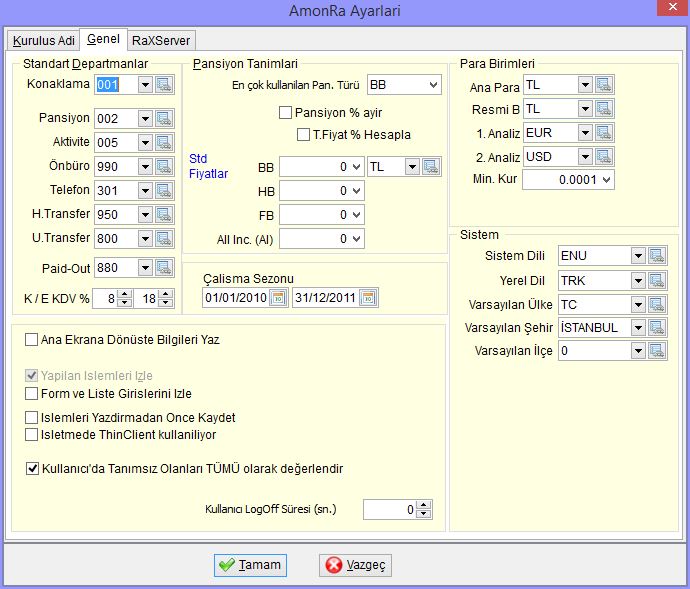Expand Std Fiyatlar TL currency dropdown arrow
Image resolution: width=690 pixels, height=589 pixels.
coord(412,166)
